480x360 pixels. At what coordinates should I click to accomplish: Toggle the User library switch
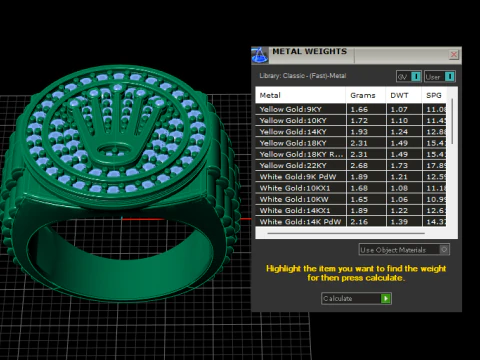[x=440, y=77]
